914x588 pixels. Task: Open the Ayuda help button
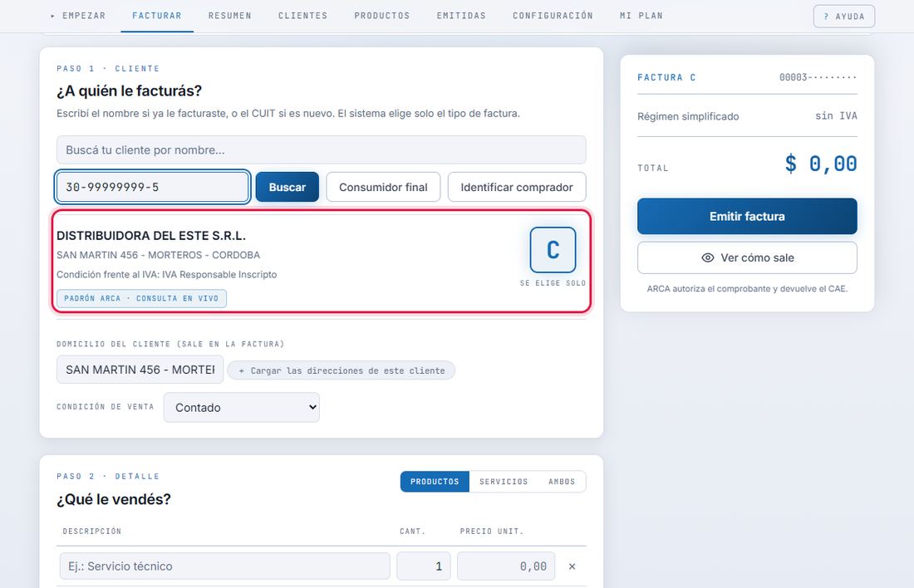[844, 17]
